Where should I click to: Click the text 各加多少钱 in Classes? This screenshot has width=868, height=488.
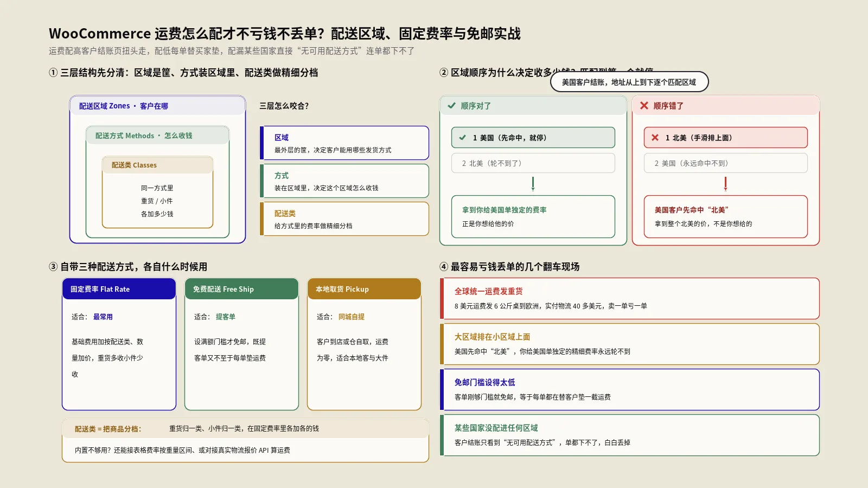point(157,214)
